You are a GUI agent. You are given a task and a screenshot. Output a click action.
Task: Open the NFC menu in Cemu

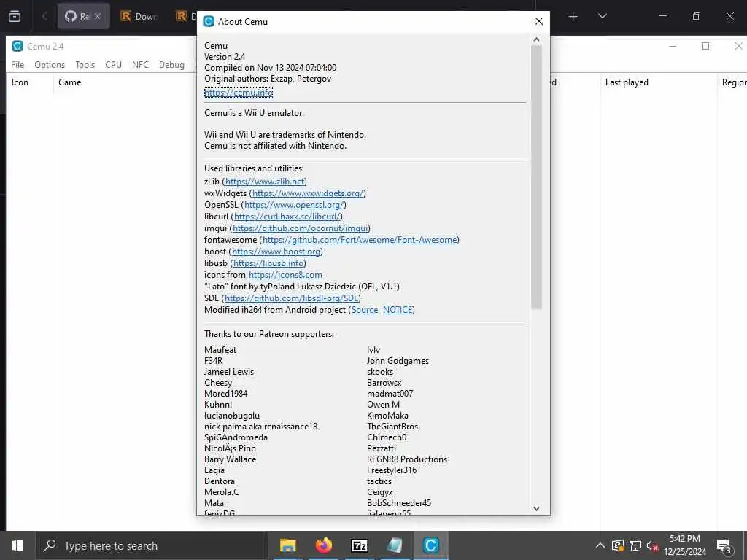click(x=140, y=65)
